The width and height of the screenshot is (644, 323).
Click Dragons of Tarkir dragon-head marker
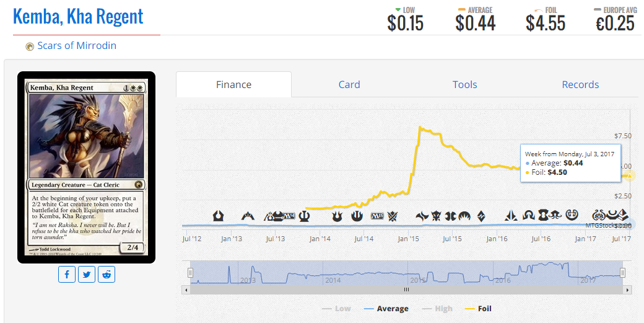point(436,216)
